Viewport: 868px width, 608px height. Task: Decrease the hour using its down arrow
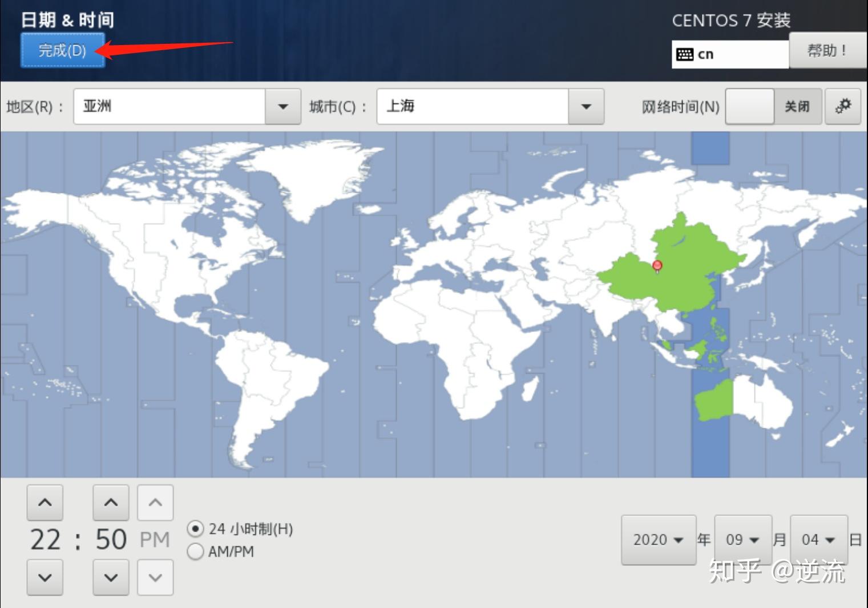[x=45, y=578]
